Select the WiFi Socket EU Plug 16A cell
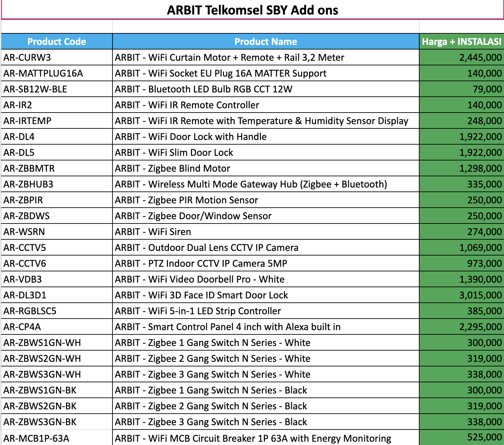This screenshot has width=504, height=445. point(266,73)
